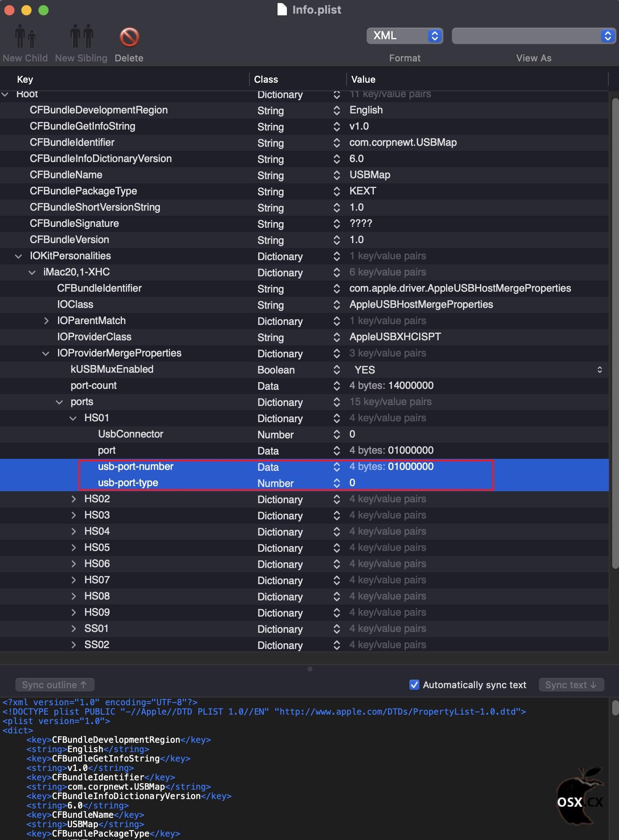
Task: Select the usb-port-type key
Action: point(128,483)
